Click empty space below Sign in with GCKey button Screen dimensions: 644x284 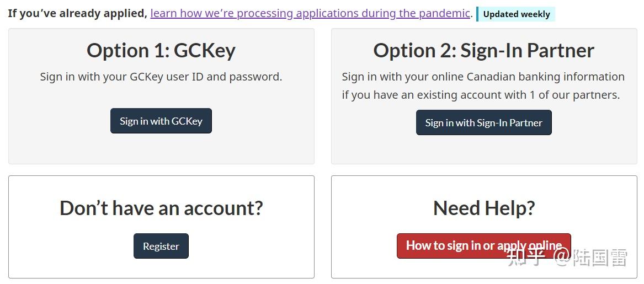click(x=161, y=149)
